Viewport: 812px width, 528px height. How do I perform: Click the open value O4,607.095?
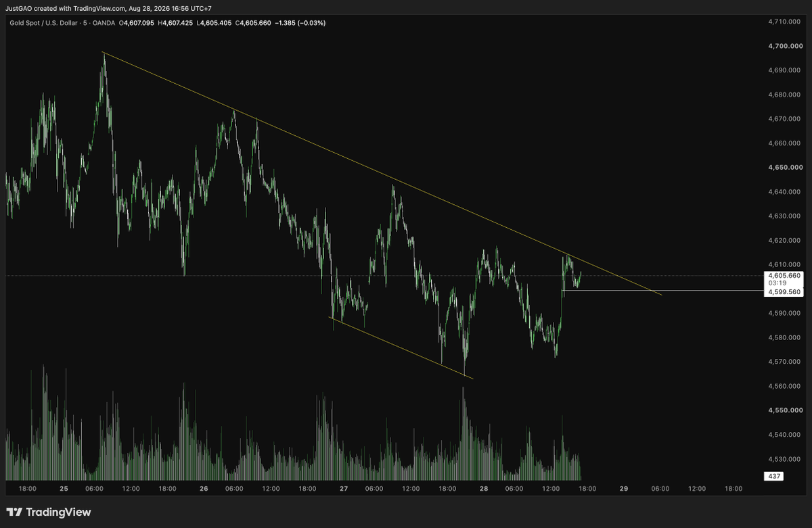[137, 23]
